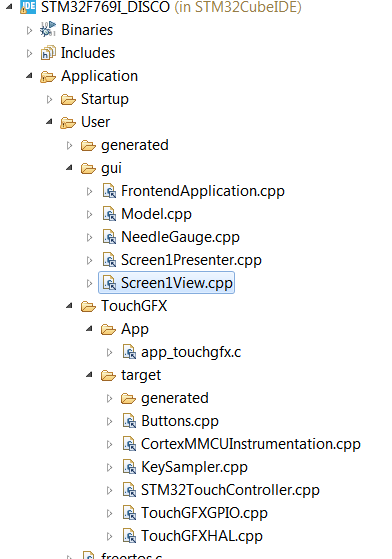Click the app_touchgfx.c file icon

[x=129, y=352]
